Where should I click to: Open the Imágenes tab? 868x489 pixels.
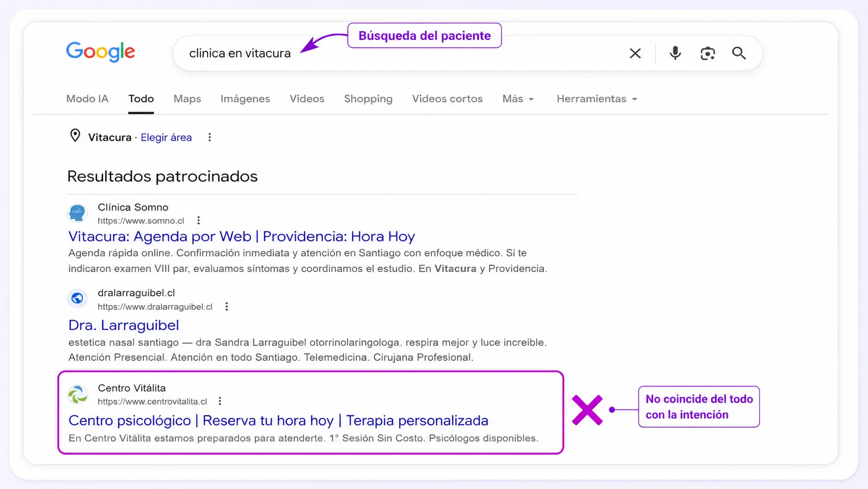pos(245,99)
